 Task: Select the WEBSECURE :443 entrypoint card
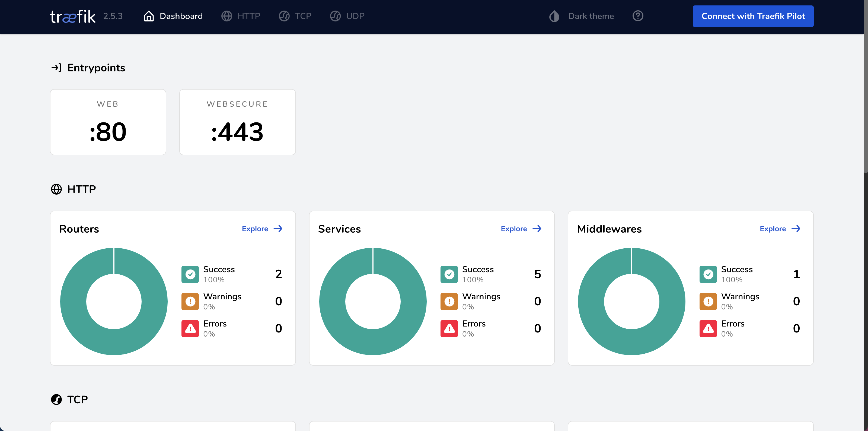(x=237, y=122)
